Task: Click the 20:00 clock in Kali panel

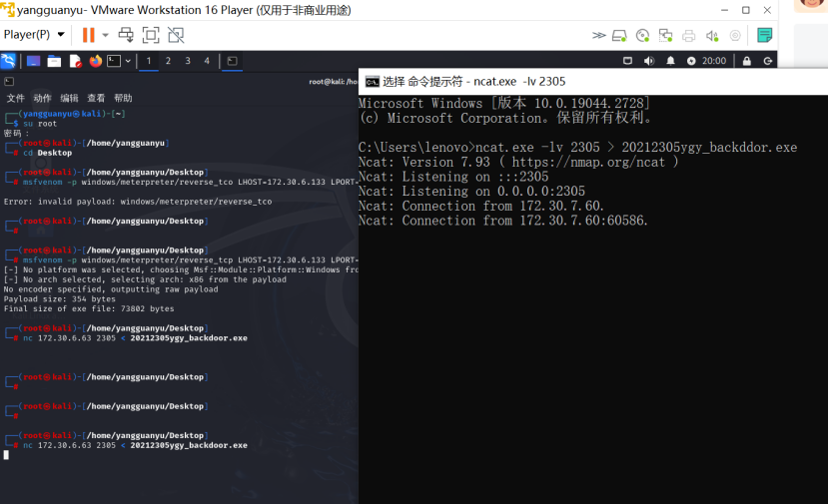Action: [x=714, y=61]
